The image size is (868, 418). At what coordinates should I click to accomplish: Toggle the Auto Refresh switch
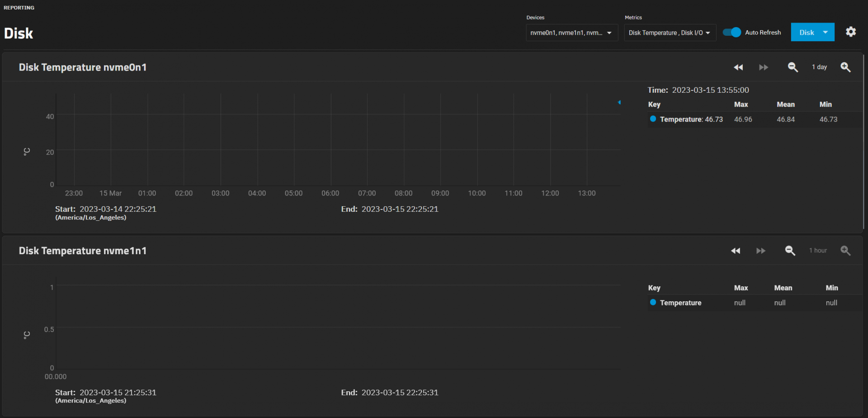click(x=732, y=32)
